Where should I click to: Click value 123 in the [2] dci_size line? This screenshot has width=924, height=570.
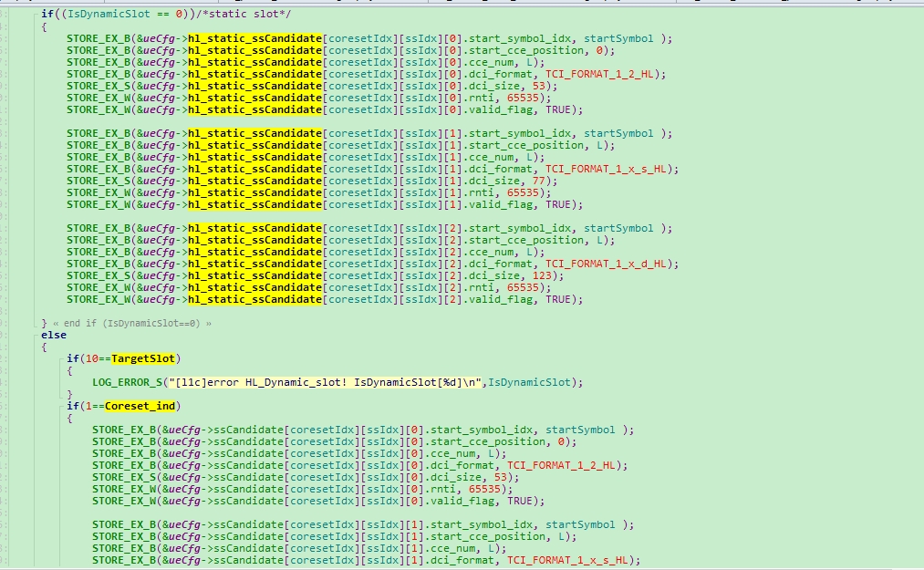542,275
